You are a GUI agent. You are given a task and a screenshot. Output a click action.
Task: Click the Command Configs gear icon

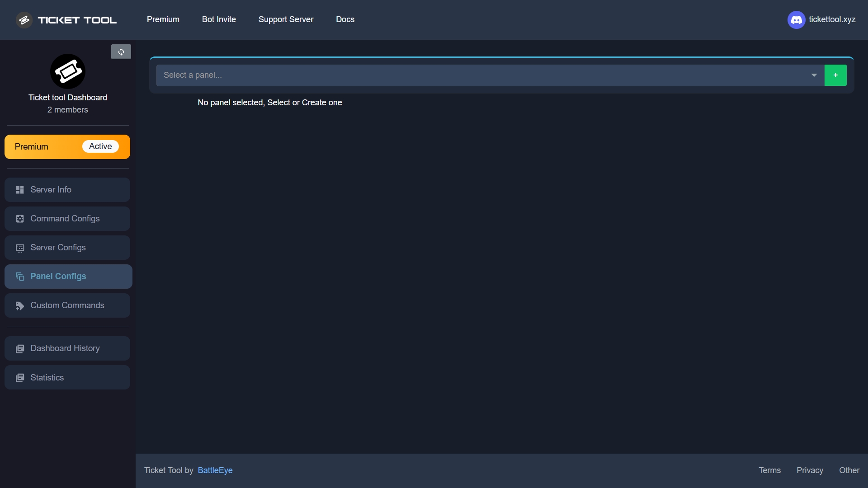pos(20,219)
